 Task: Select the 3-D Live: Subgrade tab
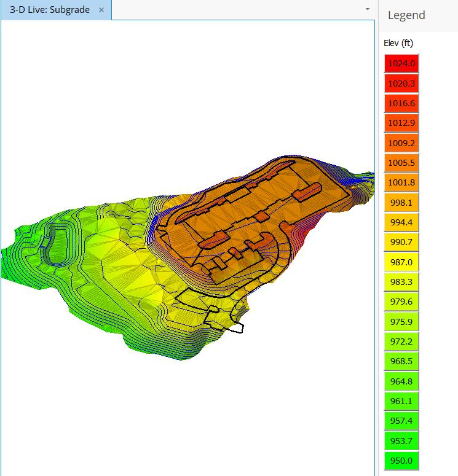click(49, 10)
